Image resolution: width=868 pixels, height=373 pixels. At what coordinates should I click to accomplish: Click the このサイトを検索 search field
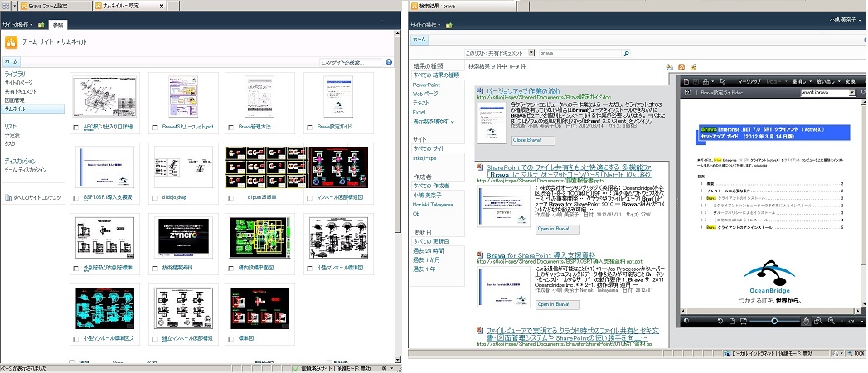(x=351, y=62)
